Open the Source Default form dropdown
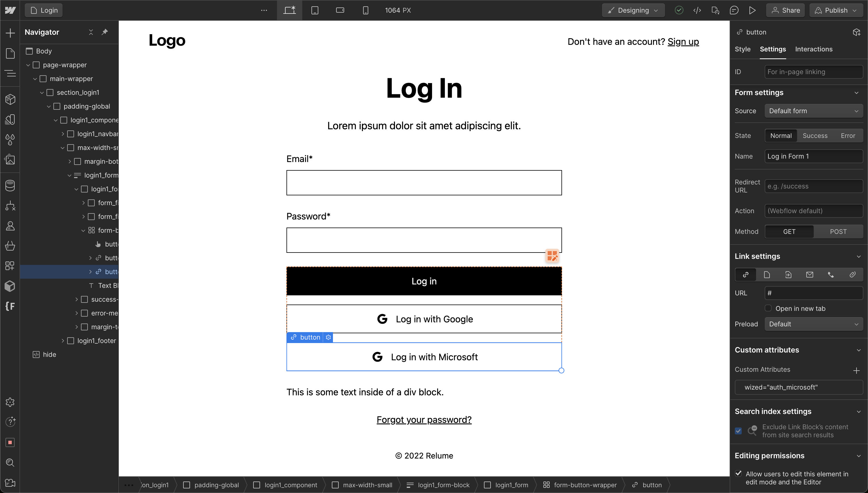 [813, 111]
